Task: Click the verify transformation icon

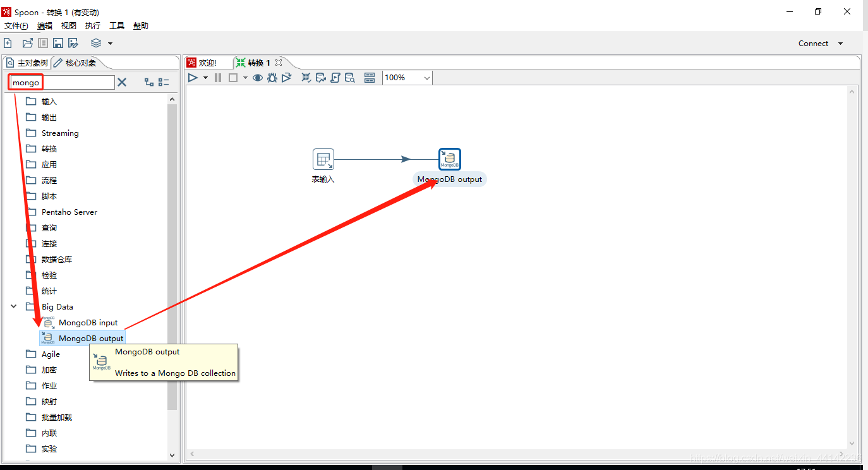Action: pos(306,78)
